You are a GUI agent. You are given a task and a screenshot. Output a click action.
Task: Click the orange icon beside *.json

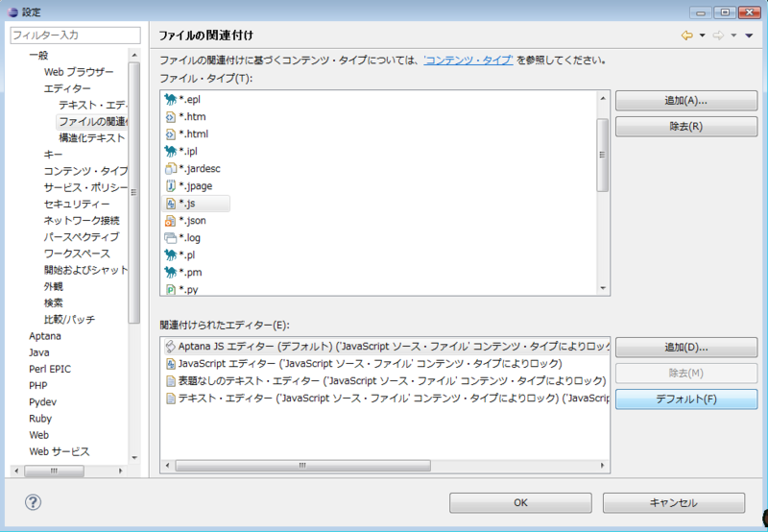click(x=171, y=221)
